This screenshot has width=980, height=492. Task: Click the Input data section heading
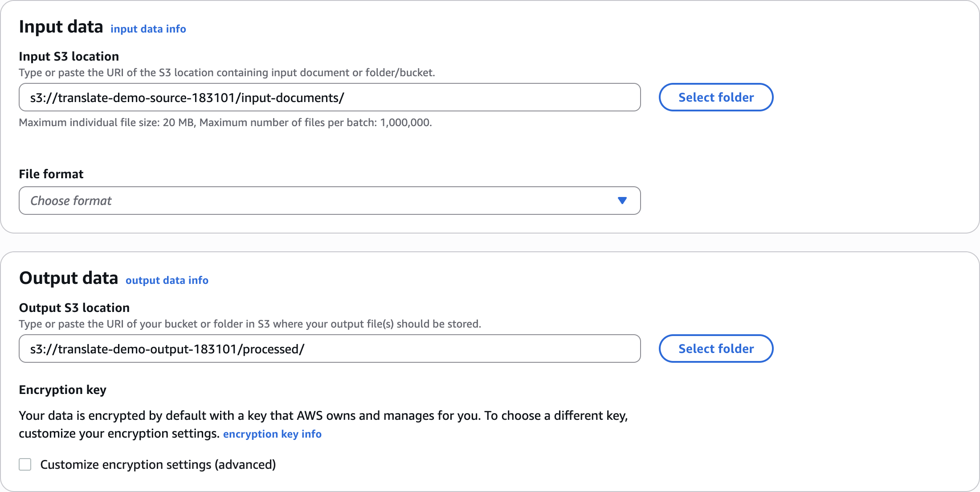(x=61, y=27)
